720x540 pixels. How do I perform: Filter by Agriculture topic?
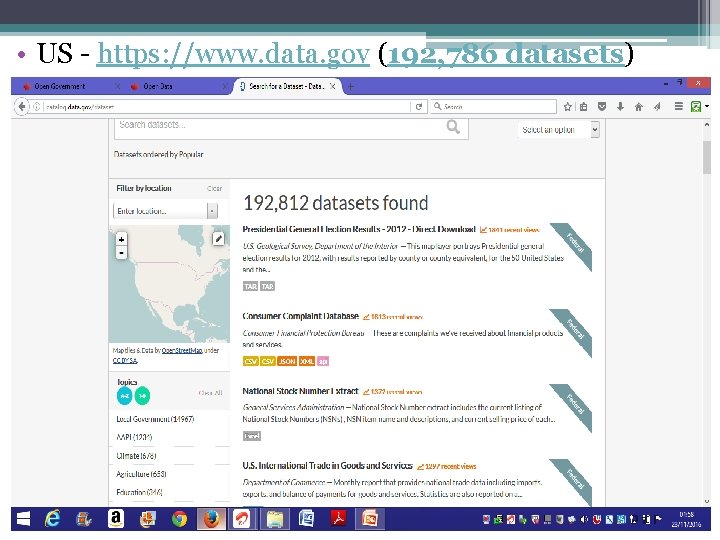point(141,474)
